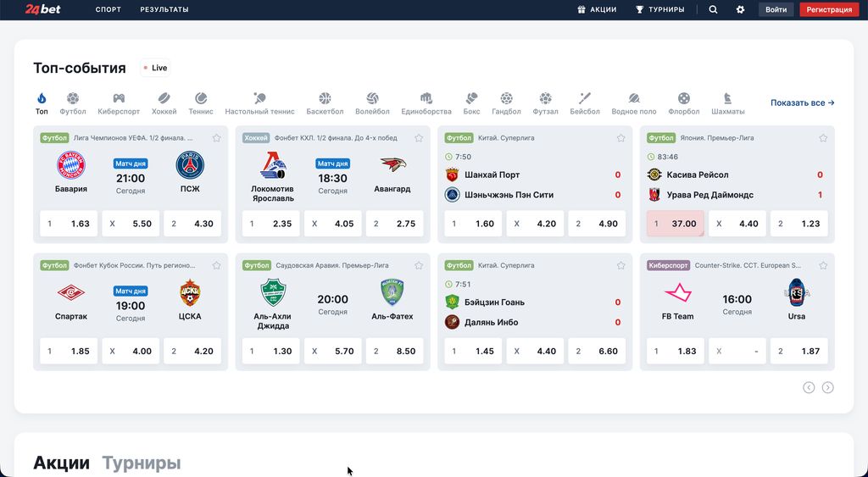Bet on Ursa win at 1.87
Viewport: 868px width, 477px height.
pyautogui.click(x=799, y=351)
